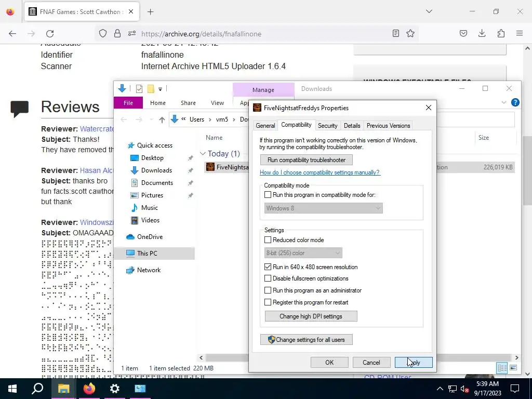This screenshot has height=399, width=532.
Task: Tick Disable fullscreen optimizations
Action: (x=268, y=278)
